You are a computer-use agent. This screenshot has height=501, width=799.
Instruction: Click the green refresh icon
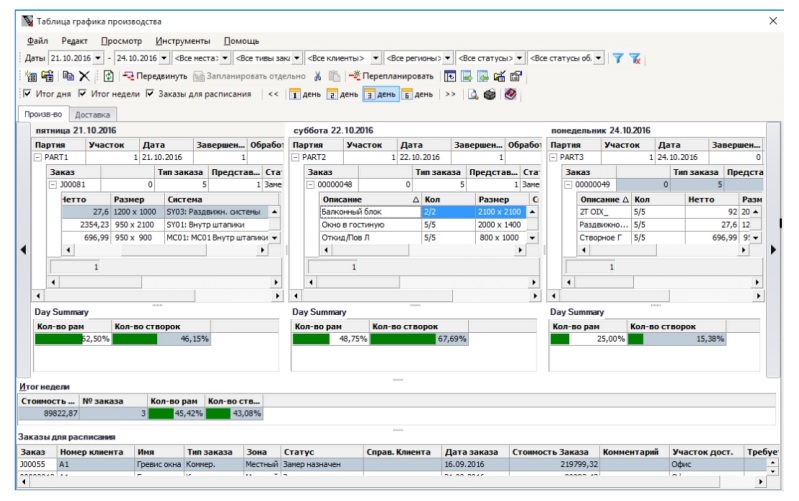108,76
